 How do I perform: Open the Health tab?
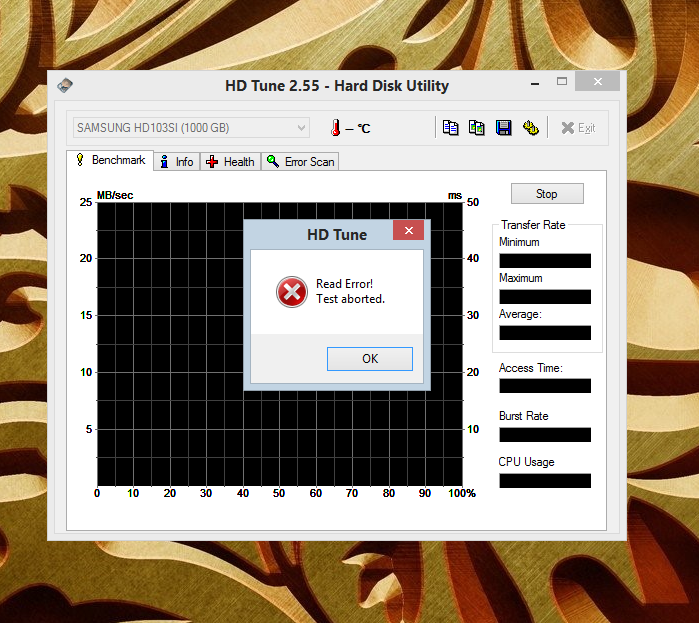click(x=230, y=162)
